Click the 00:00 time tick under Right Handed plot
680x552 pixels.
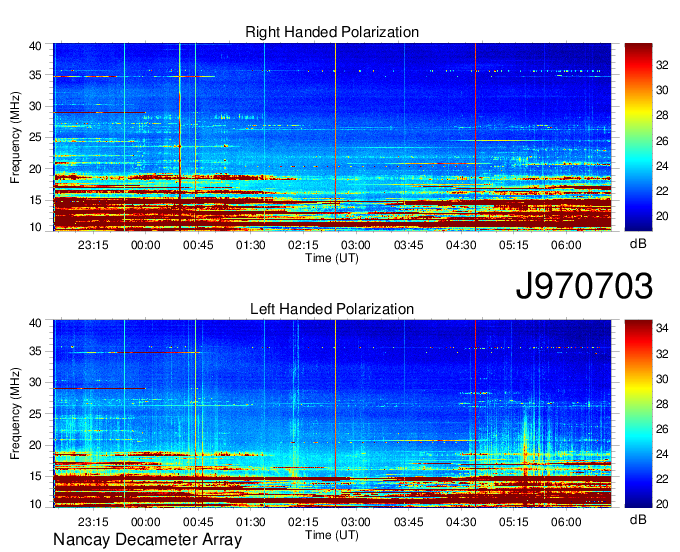(x=145, y=245)
